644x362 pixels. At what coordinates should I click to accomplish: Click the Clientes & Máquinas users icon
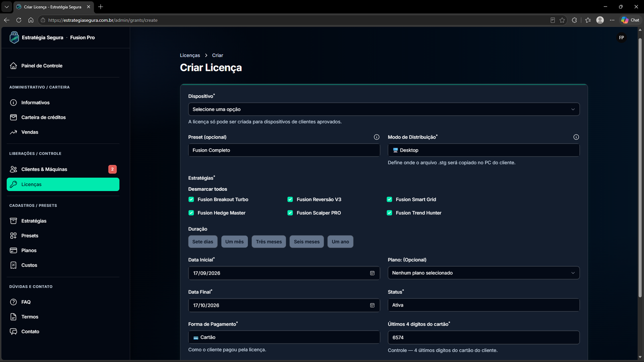pos(13,169)
